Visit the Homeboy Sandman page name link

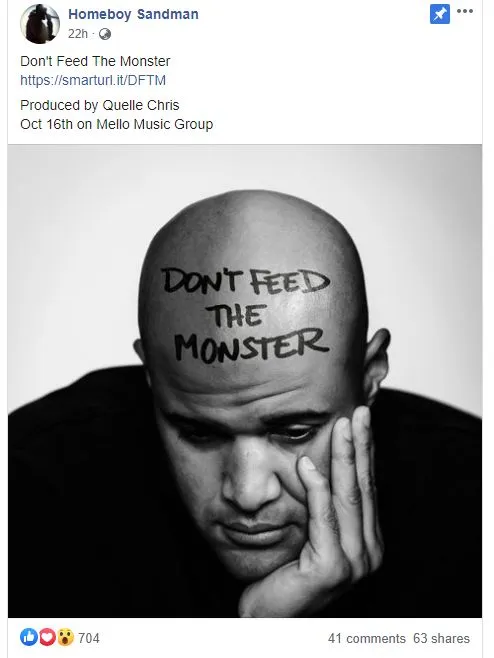pos(133,14)
